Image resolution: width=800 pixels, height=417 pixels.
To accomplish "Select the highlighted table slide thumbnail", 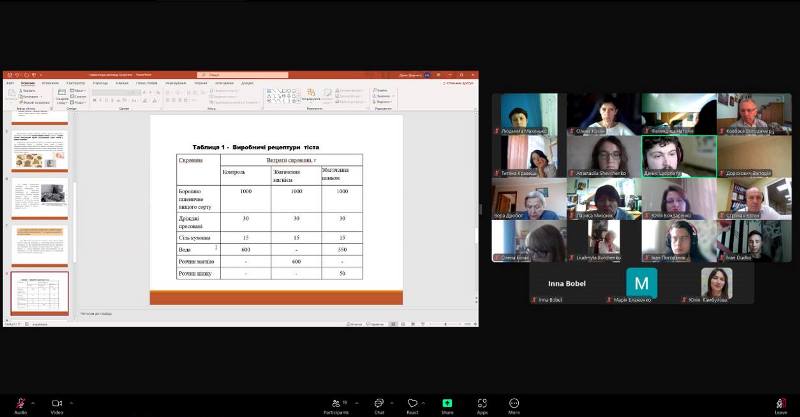I will tap(40, 294).
